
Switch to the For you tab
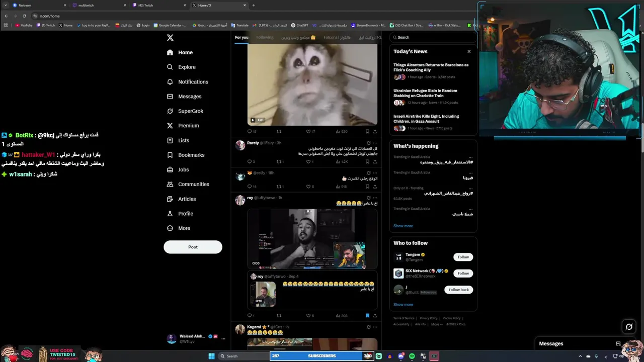click(x=242, y=37)
